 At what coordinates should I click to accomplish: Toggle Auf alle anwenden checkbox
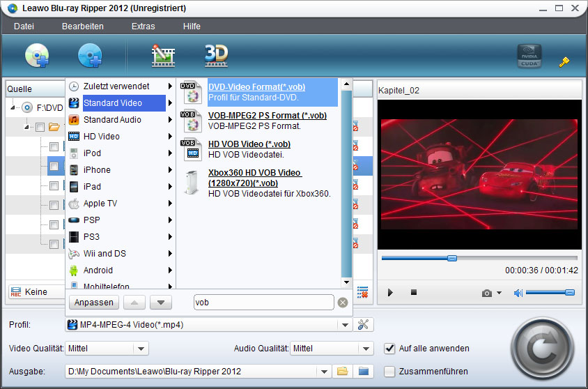389,349
